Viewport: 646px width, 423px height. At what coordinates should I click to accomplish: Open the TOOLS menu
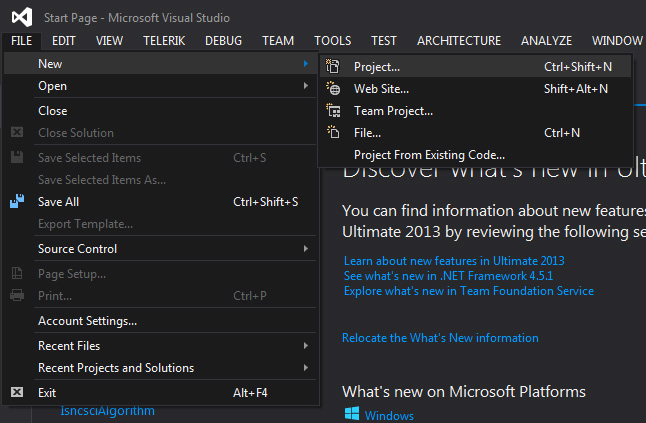[332, 41]
